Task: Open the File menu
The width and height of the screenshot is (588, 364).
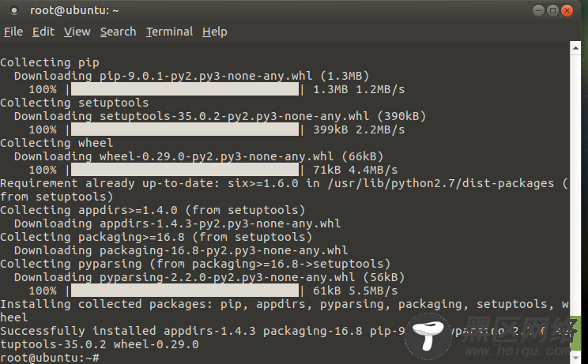Action: [x=13, y=32]
